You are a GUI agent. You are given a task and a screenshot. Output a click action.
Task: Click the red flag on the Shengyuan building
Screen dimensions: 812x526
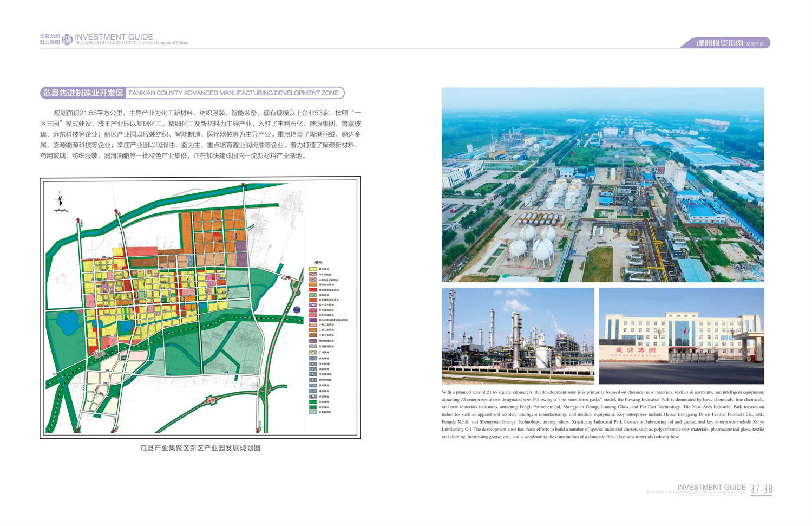(x=684, y=329)
